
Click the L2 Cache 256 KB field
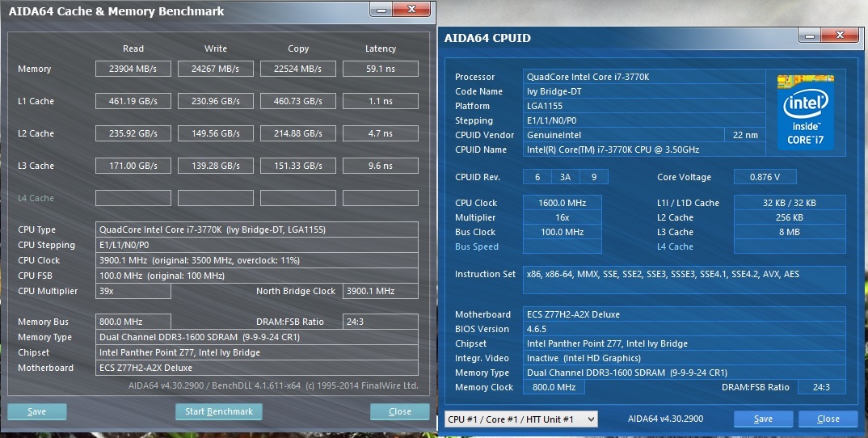[x=790, y=217]
